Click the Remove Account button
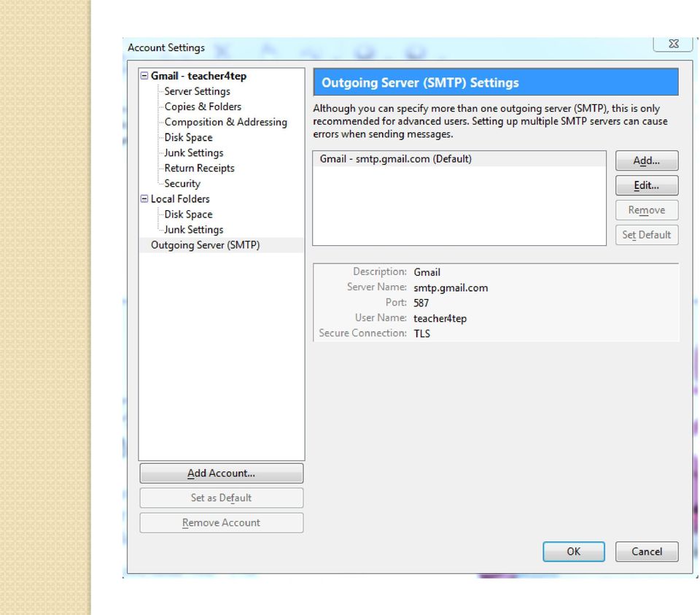 [221, 522]
